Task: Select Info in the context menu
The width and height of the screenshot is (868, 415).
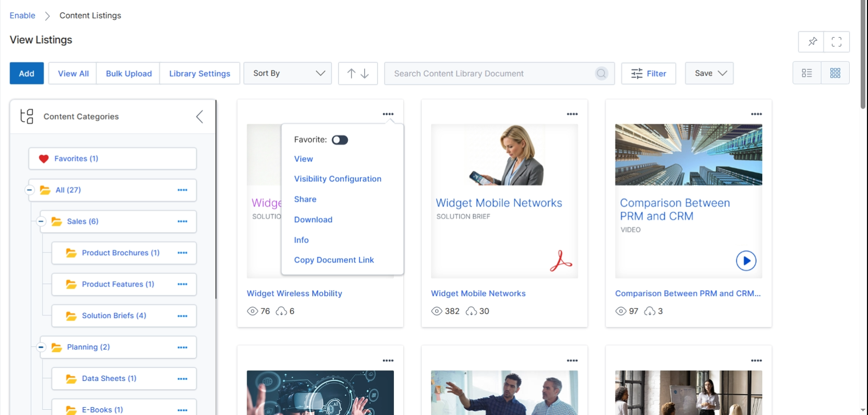Action: [x=301, y=240]
